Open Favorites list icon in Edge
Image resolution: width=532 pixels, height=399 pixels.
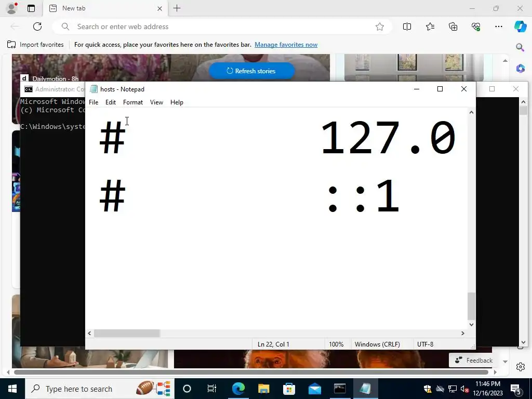pyautogui.click(x=430, y=26)
